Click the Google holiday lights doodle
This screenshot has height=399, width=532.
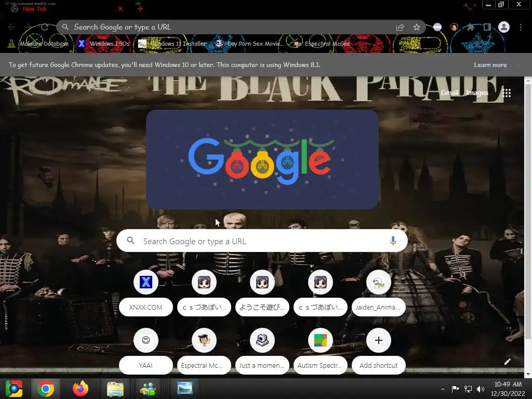pyautogui.click(x=262, y=159)
